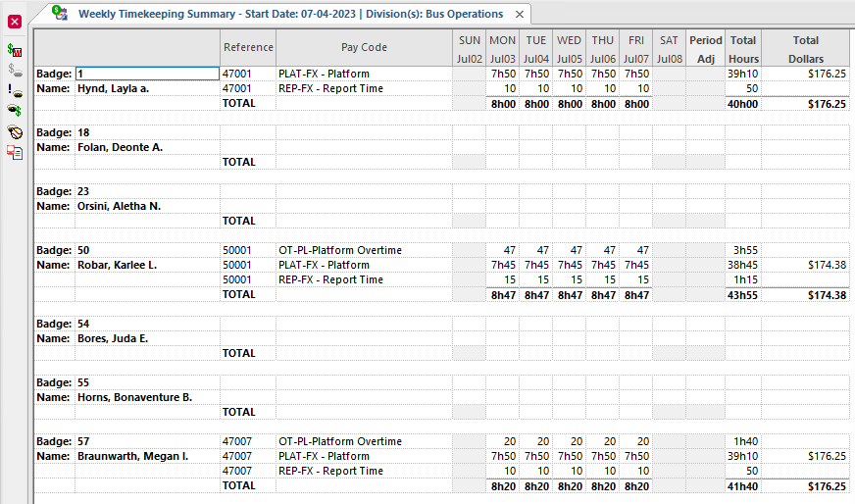The image size is (855, 504).
Task: Click Badge 50 'REP-FX - Report Time' pay code
Action: pos(331,279)
